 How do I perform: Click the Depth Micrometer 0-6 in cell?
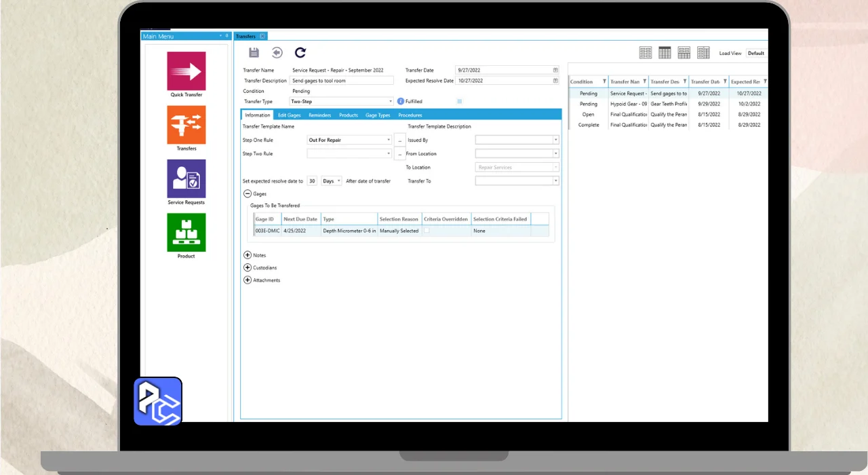click(x=349, y=231)
